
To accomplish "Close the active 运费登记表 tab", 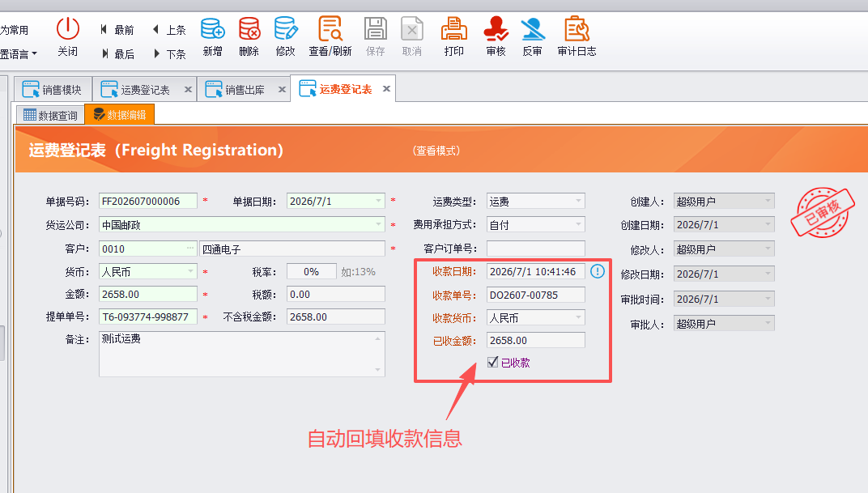I will pos(386,88).
